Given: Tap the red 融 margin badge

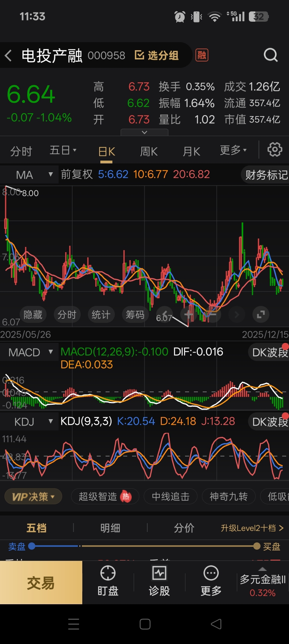Looking at the screenshot, I should pos(201,55).
